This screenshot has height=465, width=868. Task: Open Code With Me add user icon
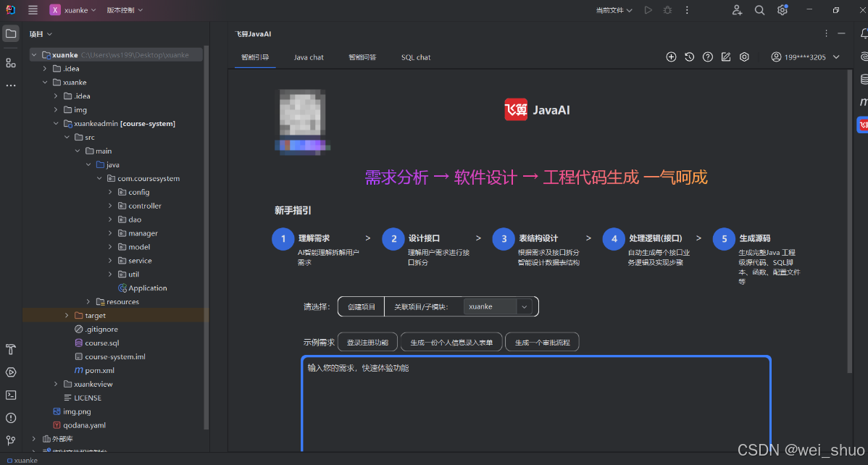[737, 10]
